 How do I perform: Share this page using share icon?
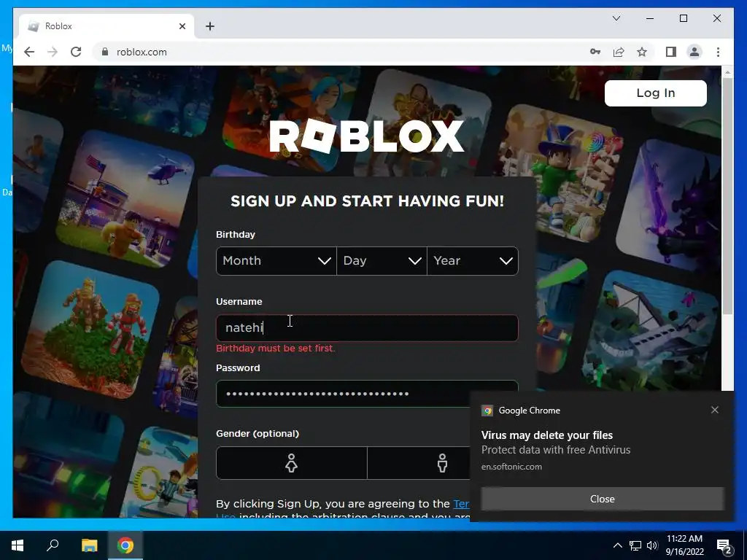click(619, 52)
